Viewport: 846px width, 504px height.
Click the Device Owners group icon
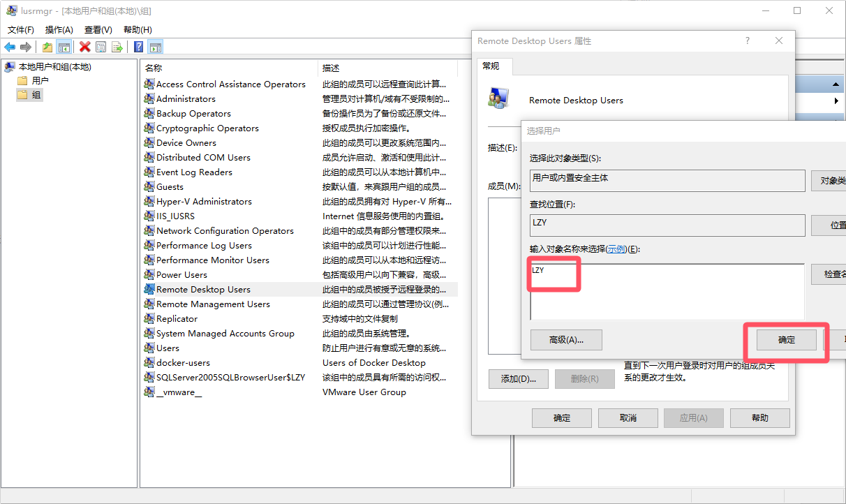(149, 143)
